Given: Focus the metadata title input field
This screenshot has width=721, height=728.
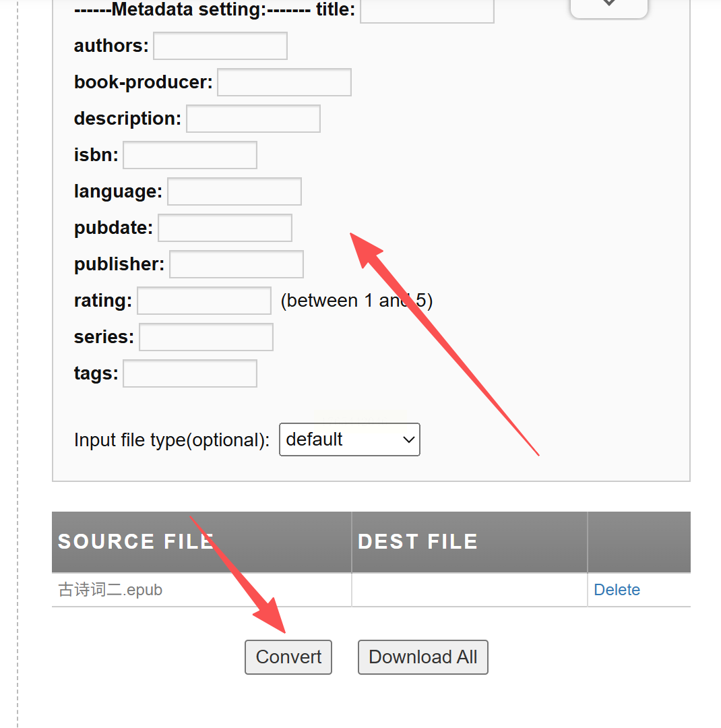Looking at the screenshot, I should (427, 11).
